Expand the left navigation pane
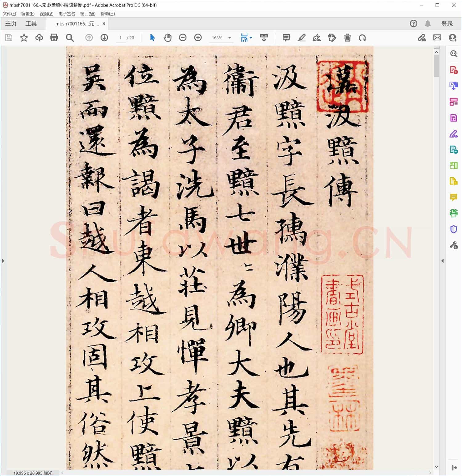Screen dimensions: 462x476 [3, 261]
